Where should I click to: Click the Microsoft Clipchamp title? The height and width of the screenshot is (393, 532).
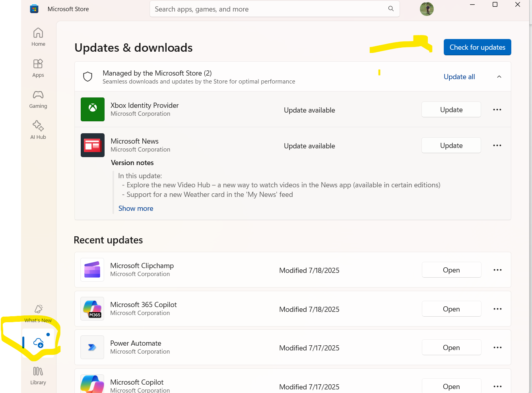pos(142,266)
